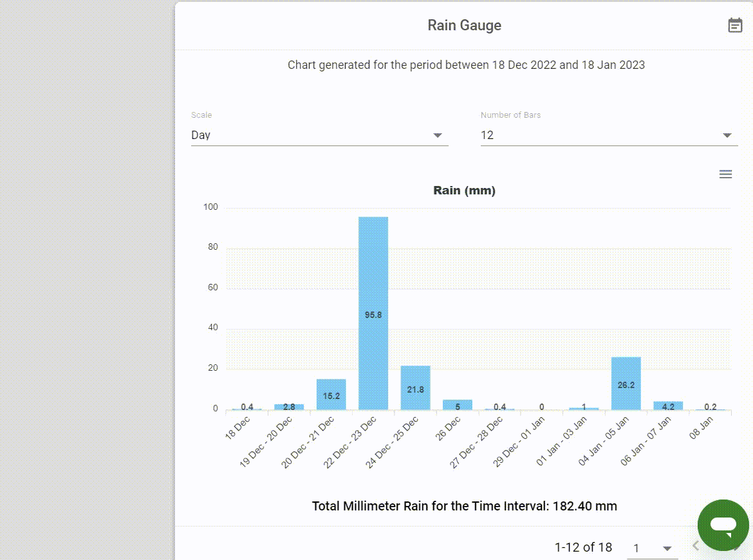Click the 26.2 bar for 04-05 Jan
Viewport: 753px width, 560px height.
tap(626, 383)
